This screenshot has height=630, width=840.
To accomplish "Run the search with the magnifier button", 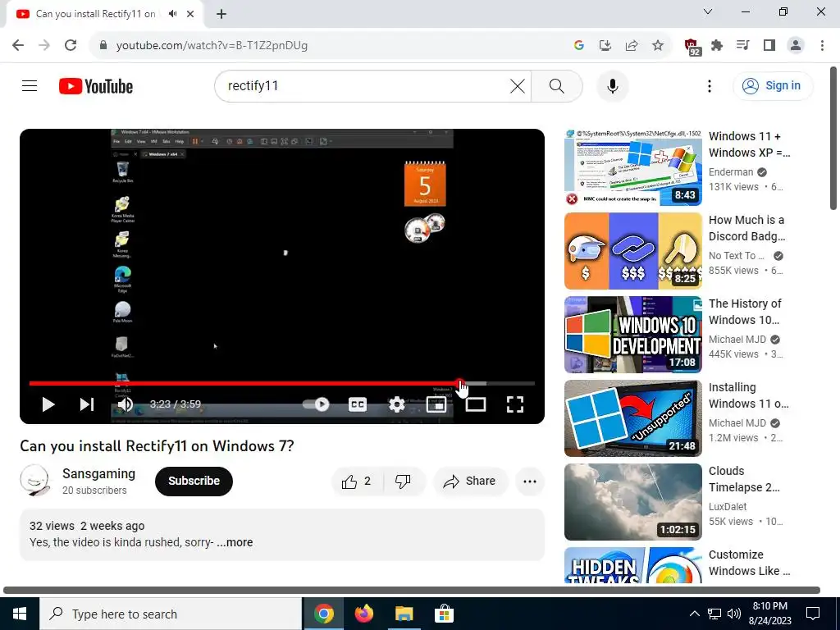I will (557, 85).
